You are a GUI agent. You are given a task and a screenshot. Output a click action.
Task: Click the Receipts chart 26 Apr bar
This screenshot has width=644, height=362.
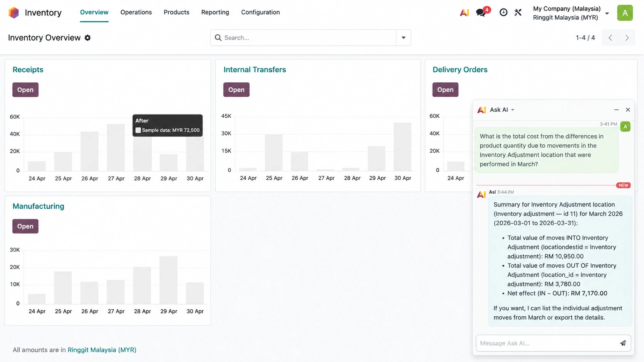(x=90, y=151)
